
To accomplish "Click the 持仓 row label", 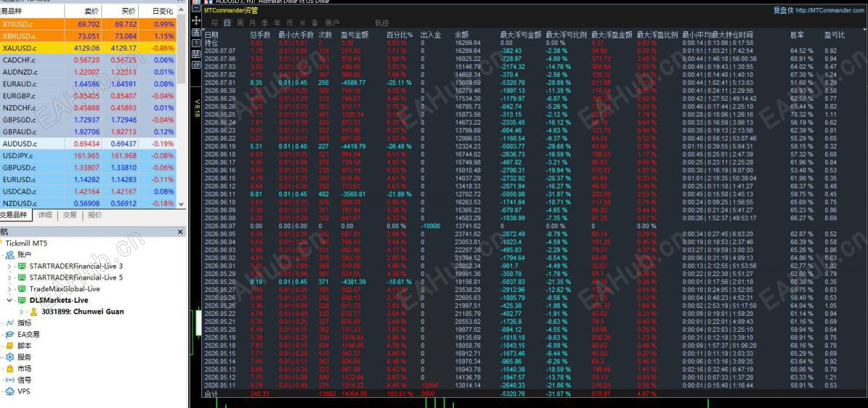I will tap(211, 42).
